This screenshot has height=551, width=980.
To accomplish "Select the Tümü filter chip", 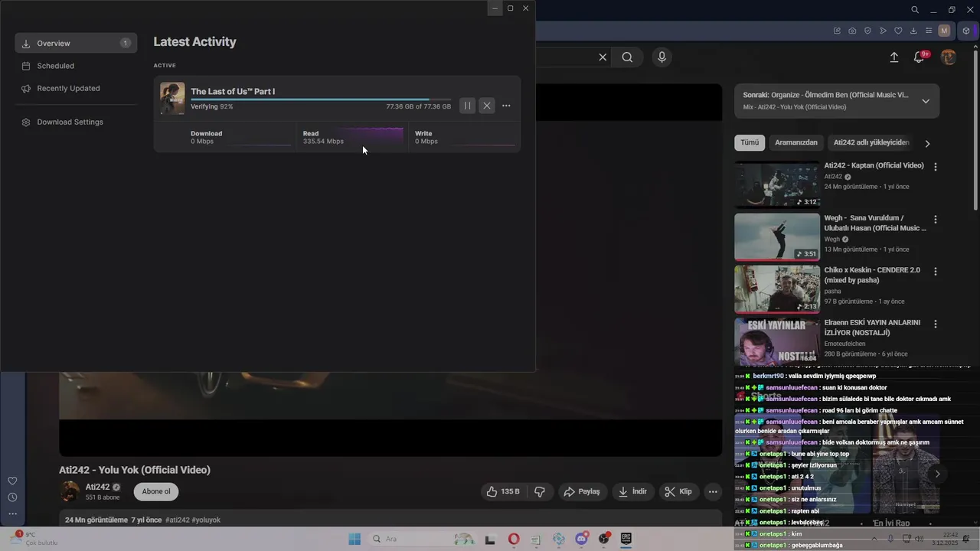I will [x=750, y=142].
